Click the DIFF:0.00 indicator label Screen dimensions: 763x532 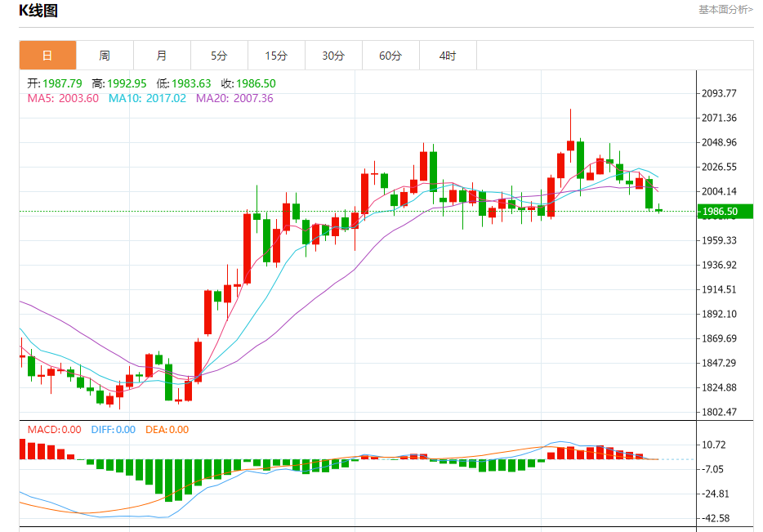point(114,430)
